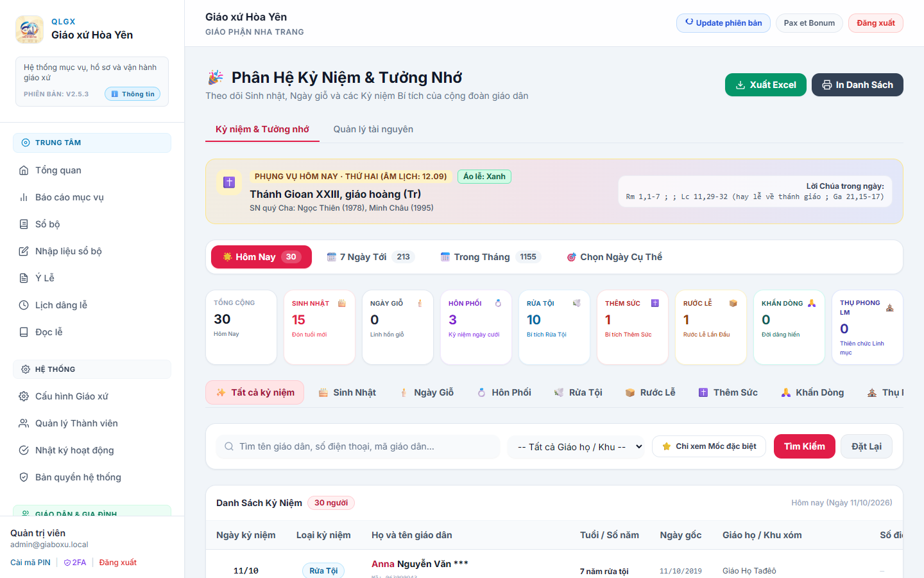924x578 pixels.
Task: Select the Hôm Nay time filter
Action: point(261,257)
